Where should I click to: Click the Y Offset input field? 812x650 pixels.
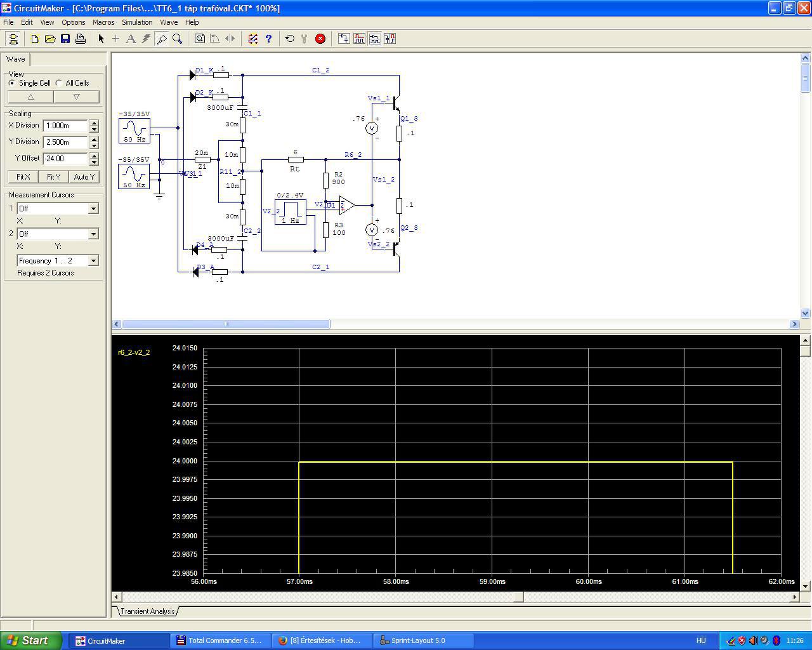point(65,159)
